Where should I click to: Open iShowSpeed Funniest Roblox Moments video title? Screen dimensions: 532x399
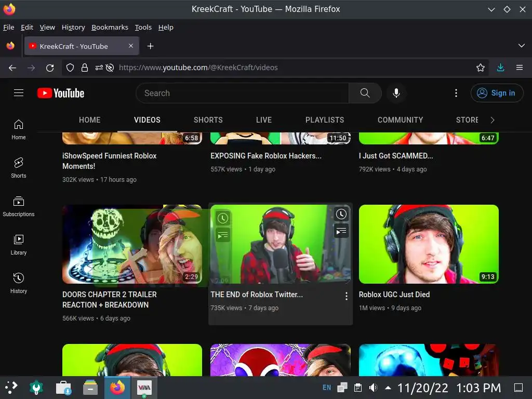[x=109, y=161]
